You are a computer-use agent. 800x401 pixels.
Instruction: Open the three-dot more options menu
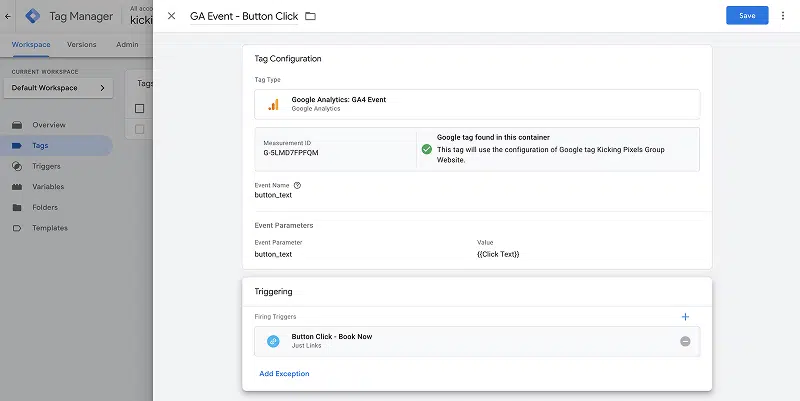(x=783, y=16)
